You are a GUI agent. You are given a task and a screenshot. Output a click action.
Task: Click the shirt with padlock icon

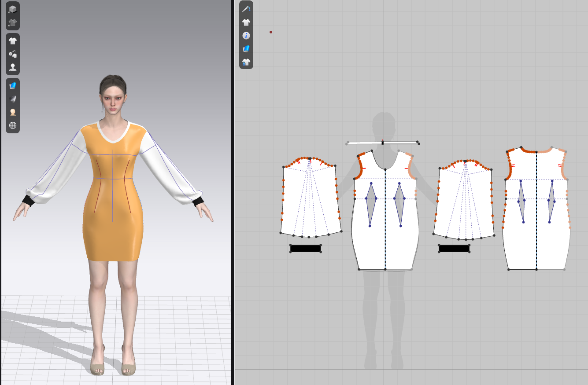pos(246,62)
